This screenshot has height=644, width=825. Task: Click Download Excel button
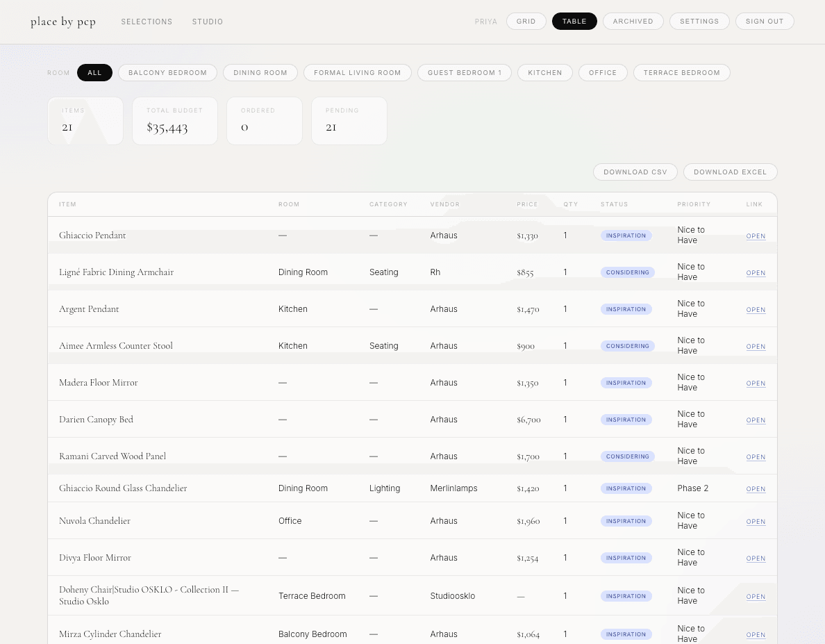click(x=731, y=172)
